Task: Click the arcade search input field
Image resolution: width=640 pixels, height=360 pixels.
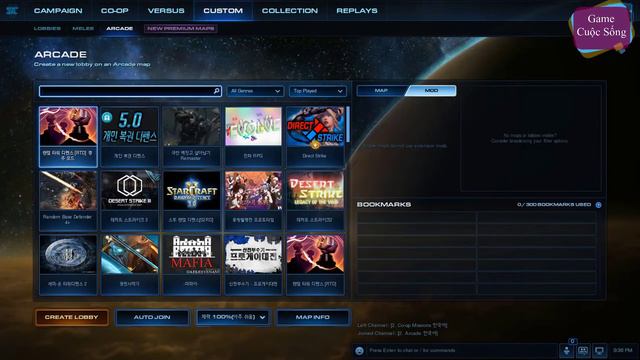Action: coord(130,91)
